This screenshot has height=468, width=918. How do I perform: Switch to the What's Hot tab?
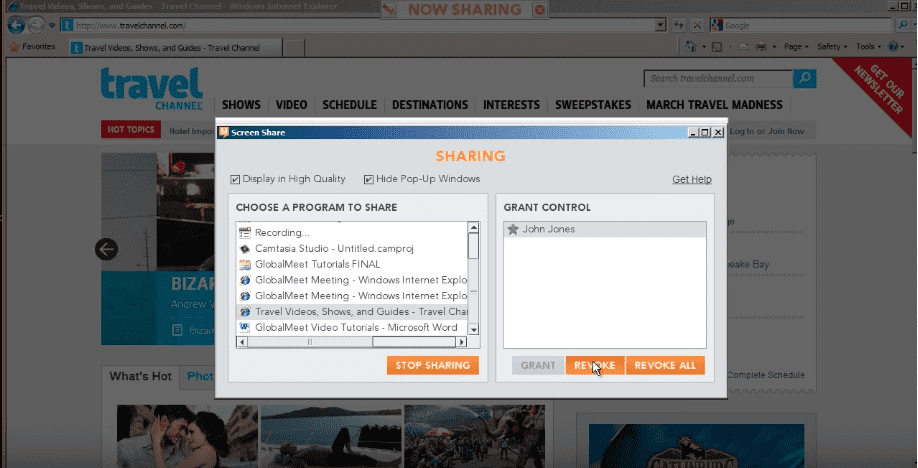click(x=140, y=377)
